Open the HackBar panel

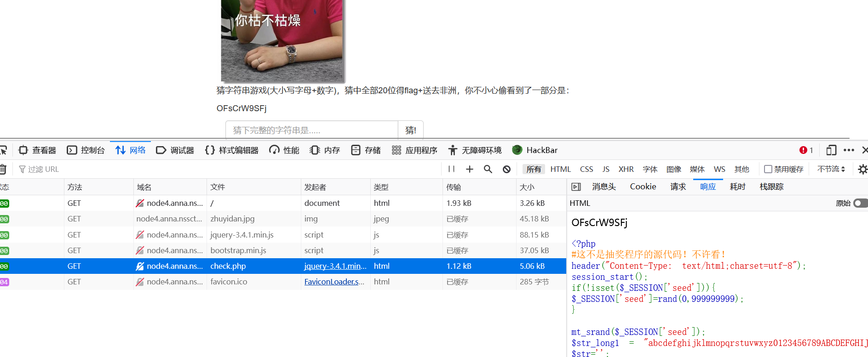535,150
